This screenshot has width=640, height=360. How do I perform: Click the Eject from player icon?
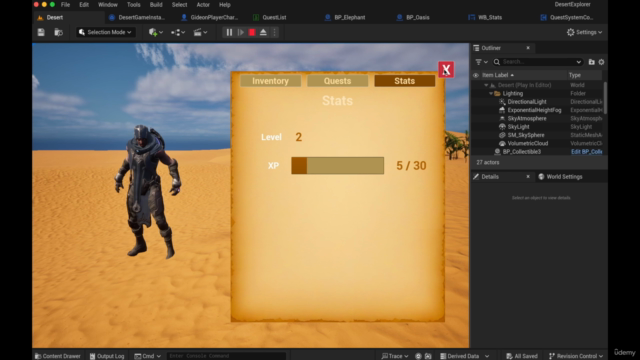tap(263, 32)
